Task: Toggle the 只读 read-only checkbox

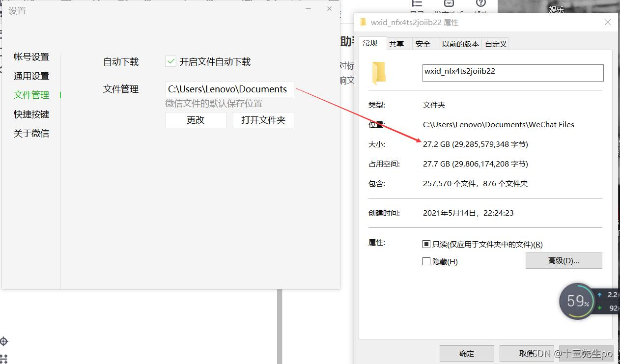Action: pos(426,244)
